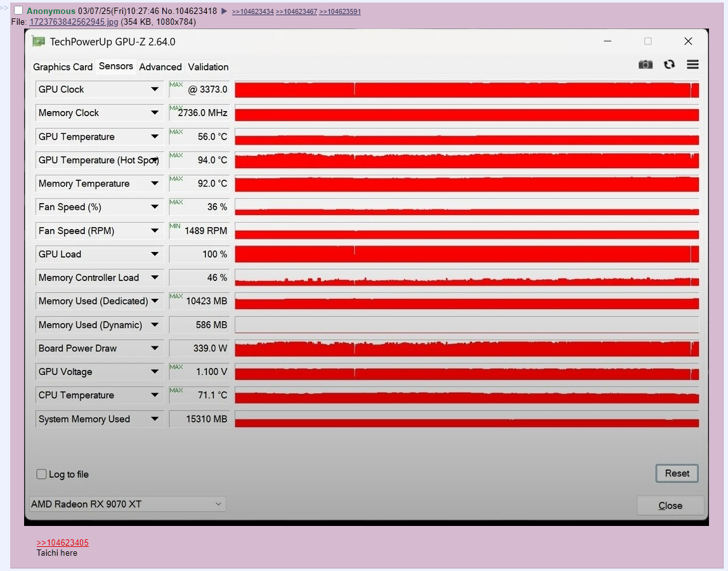Select the Sensors tab
The height and width of the screenshot is (571, 728).
point(115,67)
